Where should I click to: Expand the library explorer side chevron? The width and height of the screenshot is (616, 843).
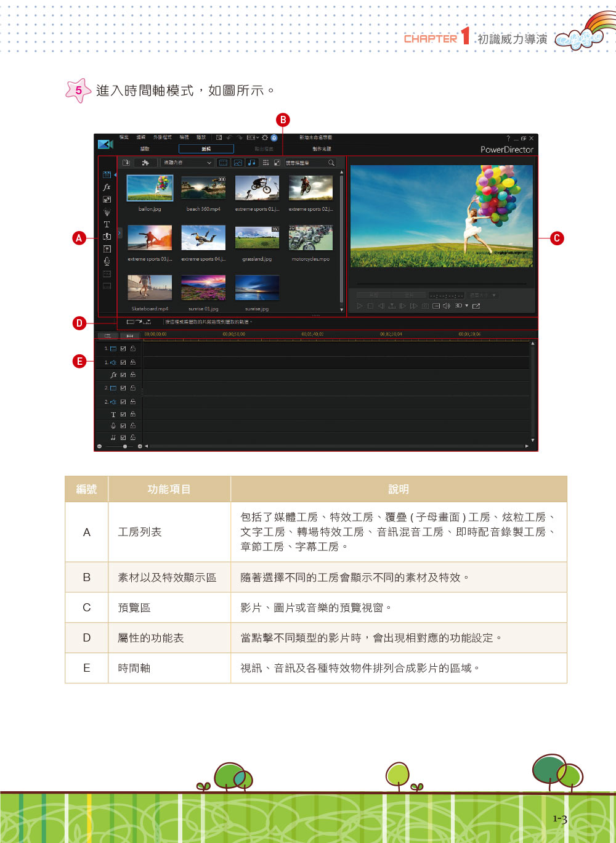click(x=120, y=233)
